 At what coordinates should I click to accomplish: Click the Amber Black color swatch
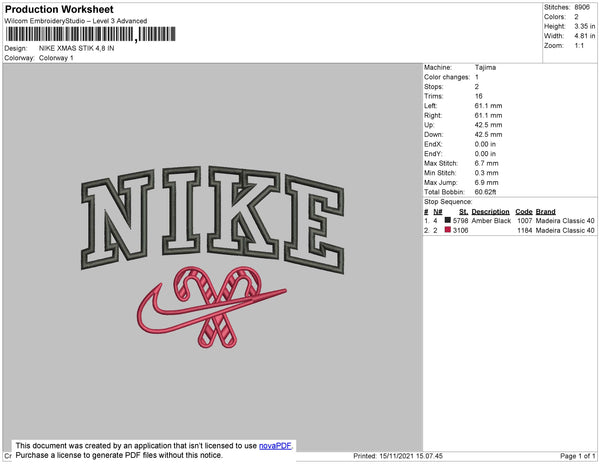point(448,220)
